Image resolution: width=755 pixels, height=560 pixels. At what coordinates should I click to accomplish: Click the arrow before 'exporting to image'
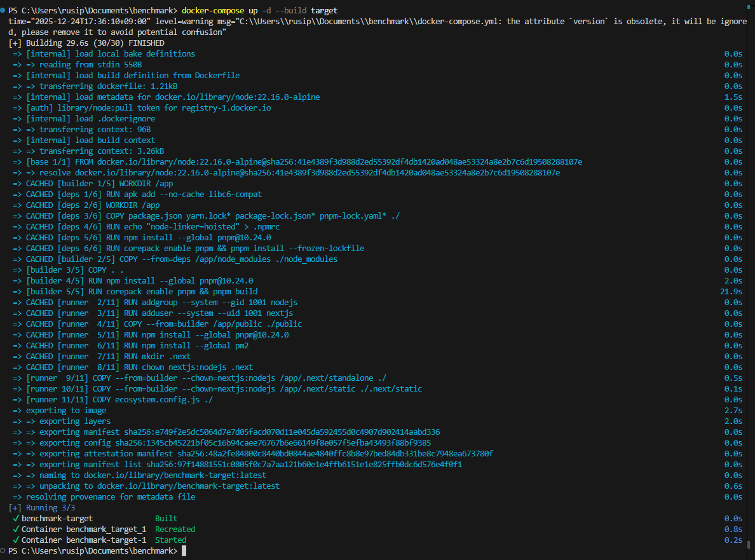(17, 411)
